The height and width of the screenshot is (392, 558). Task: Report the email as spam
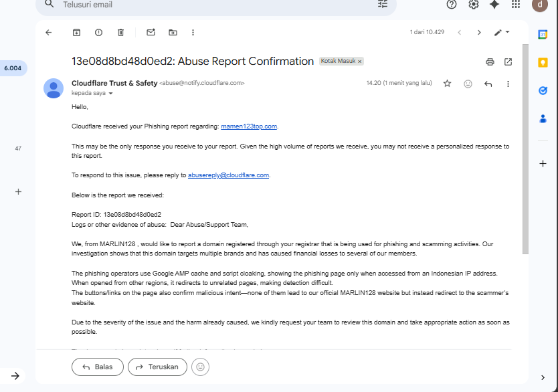[x=98, y=32]
